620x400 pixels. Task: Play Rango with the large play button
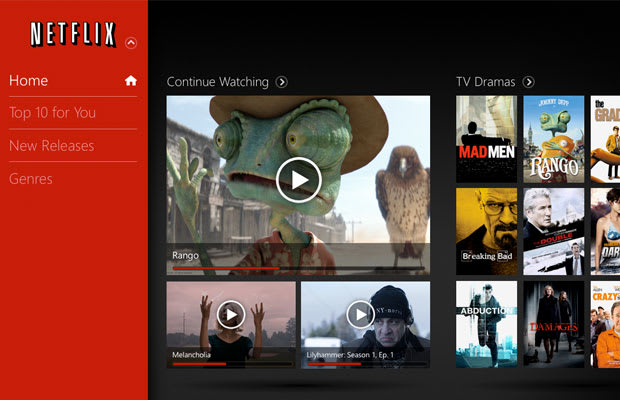pos(299,180)
